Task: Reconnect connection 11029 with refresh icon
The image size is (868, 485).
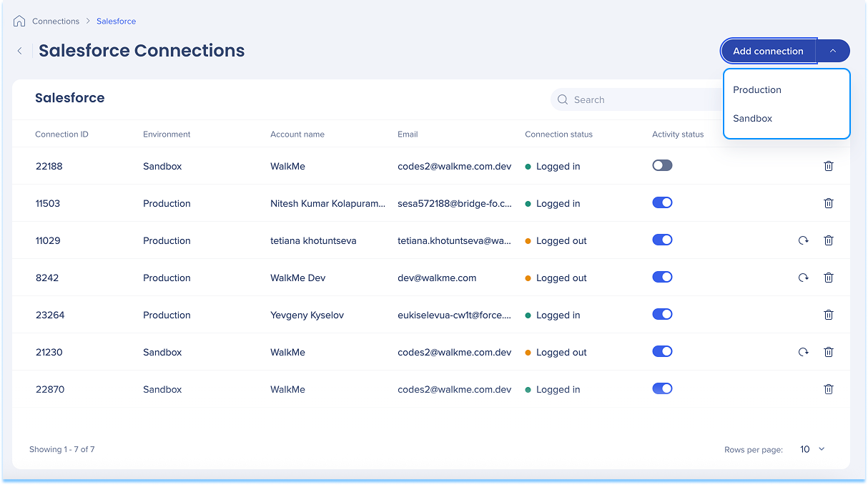Action: point(803,240)
